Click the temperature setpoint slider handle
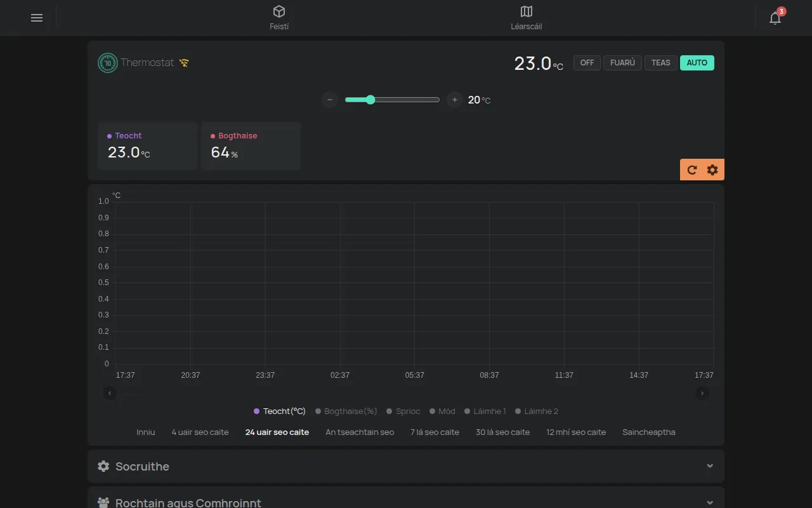The width and height of the screenshot is (812, 508). pos(370,100)
